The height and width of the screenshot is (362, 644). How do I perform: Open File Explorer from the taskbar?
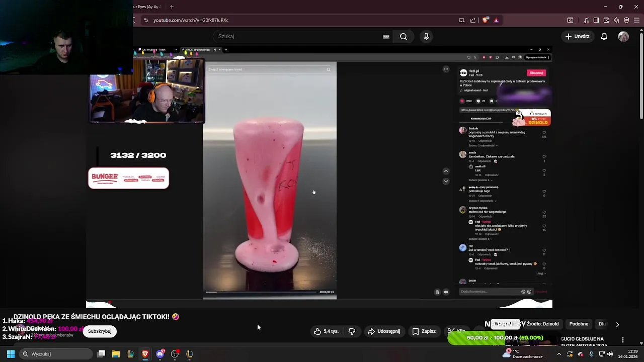116,354
